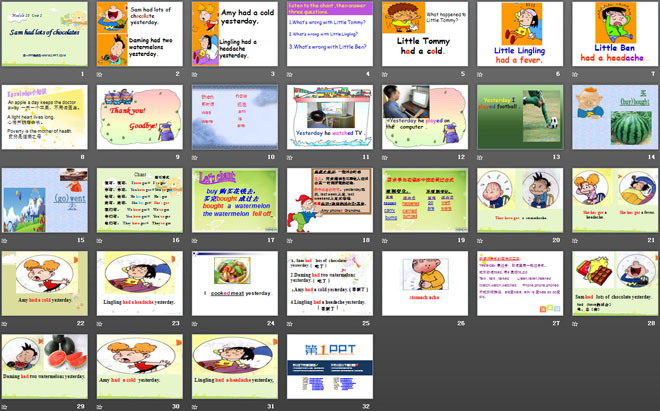Select slide 'Little Ben had a headache'
Image resolution: width=660 pixels, height=411 pixels.
coord(615,34)
